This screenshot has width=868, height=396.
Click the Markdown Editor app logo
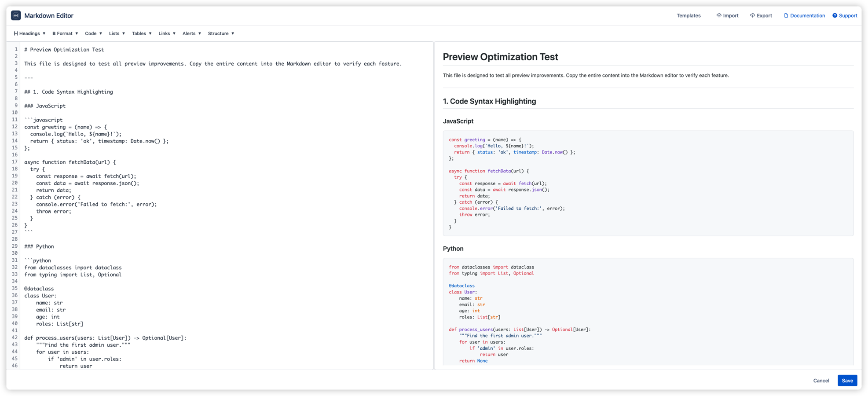[x=16, y=15]
